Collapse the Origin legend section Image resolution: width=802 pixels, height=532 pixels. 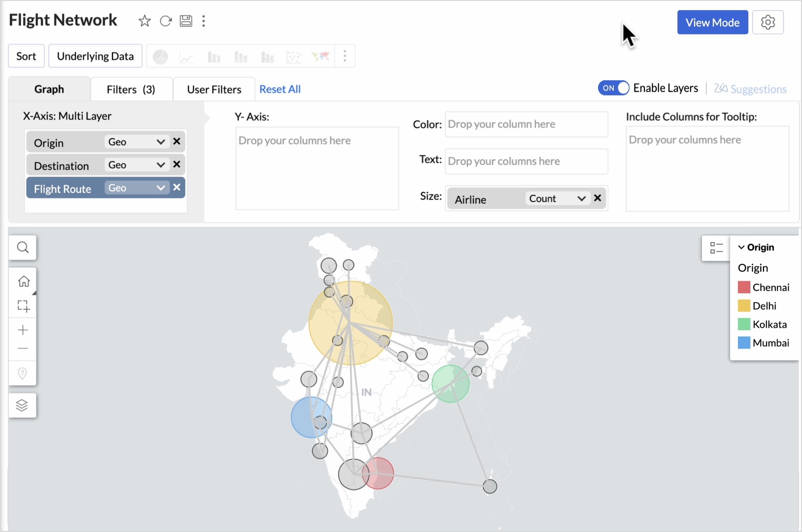point(741,247)
